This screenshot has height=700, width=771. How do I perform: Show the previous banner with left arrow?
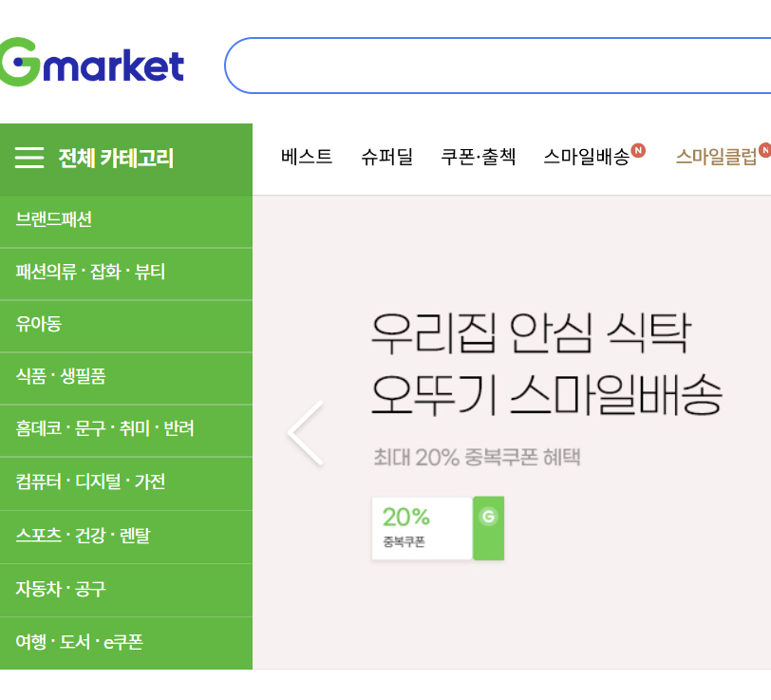click(306, 433)
